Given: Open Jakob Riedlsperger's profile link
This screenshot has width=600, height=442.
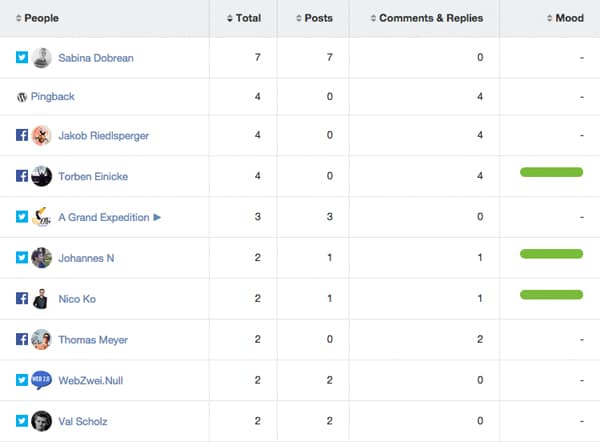Looking at the screenshot, I should click(104, 136).
